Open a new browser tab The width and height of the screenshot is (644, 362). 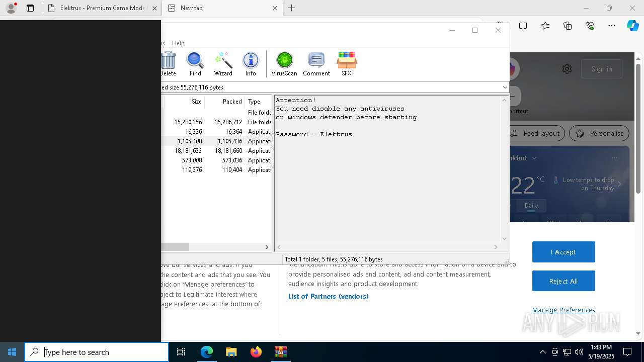coord(292,8)
